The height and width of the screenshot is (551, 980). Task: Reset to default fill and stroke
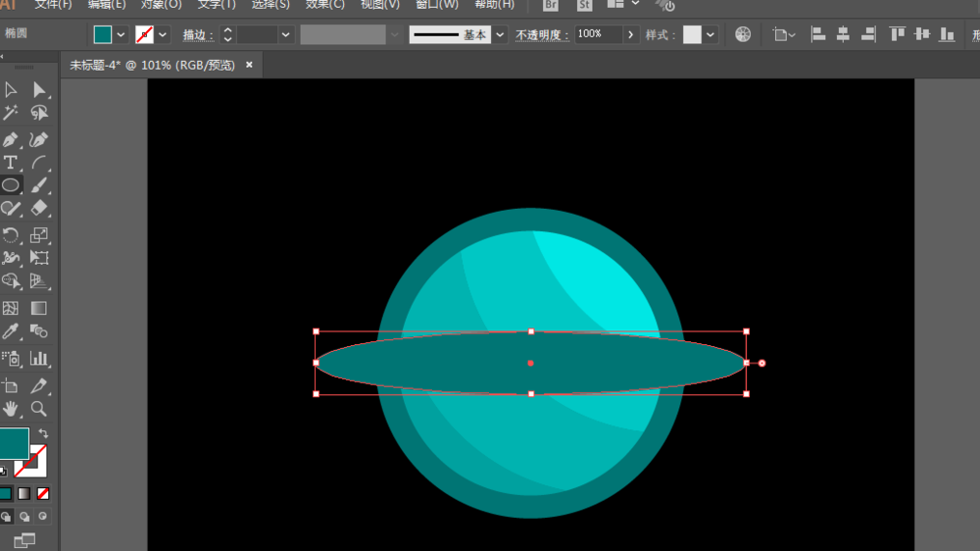click(x=3, y=471)
